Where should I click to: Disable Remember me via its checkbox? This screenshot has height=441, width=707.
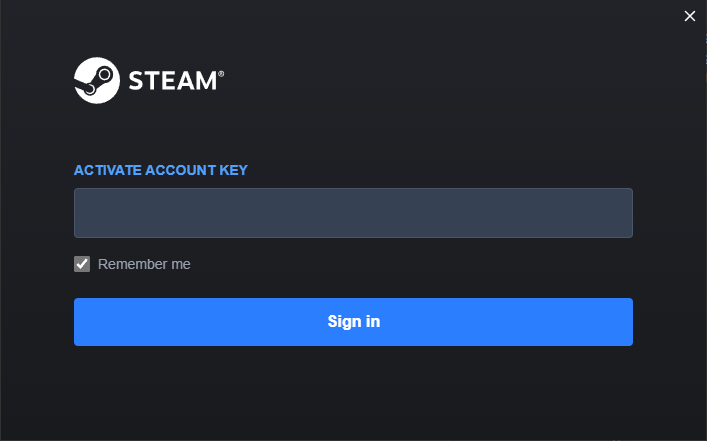click(82, 264)
